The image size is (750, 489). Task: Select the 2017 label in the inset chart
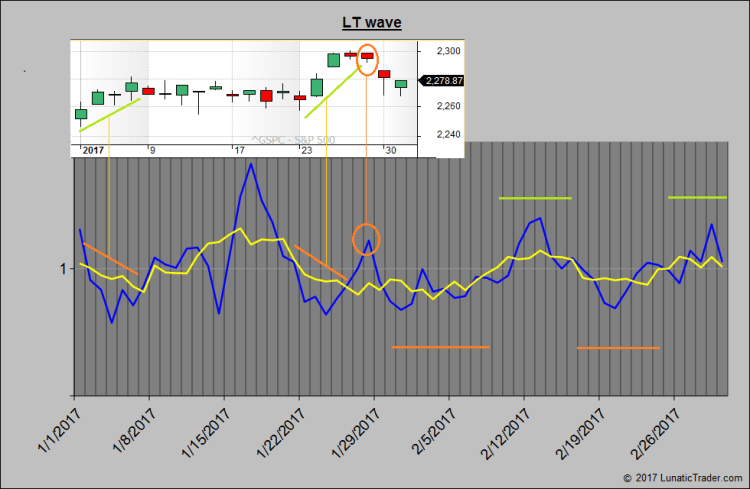93,150
